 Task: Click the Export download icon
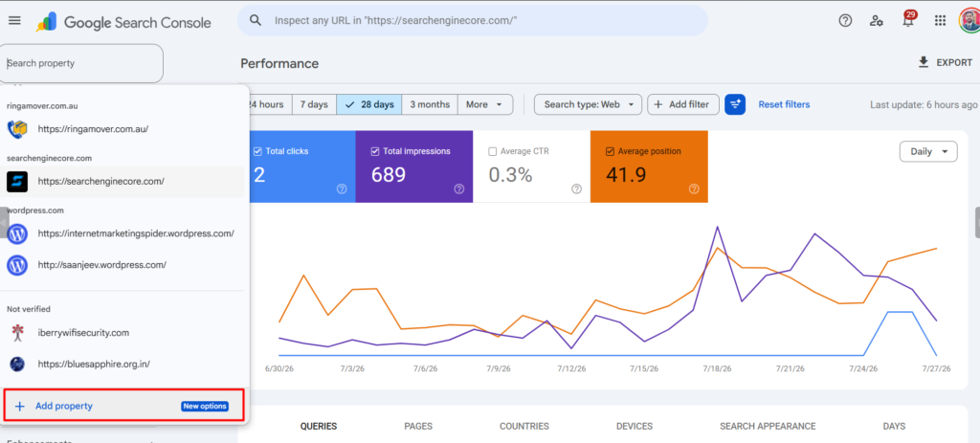924,62
